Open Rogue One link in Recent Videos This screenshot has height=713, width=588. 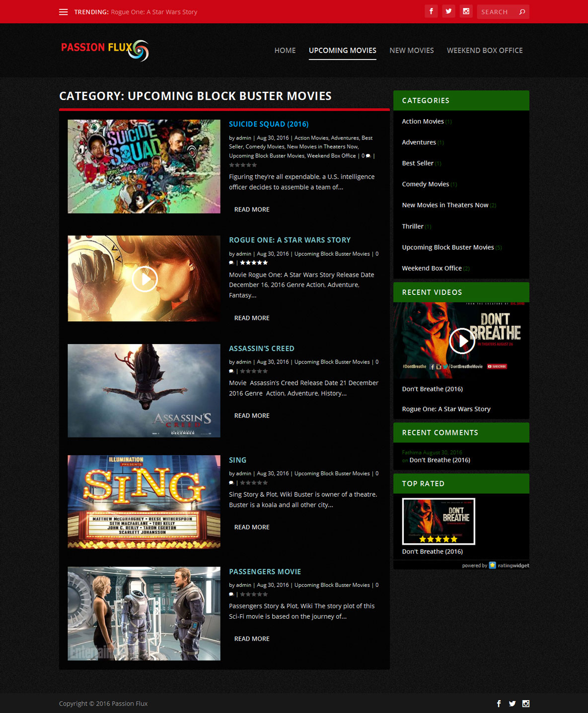pos(446,409)
